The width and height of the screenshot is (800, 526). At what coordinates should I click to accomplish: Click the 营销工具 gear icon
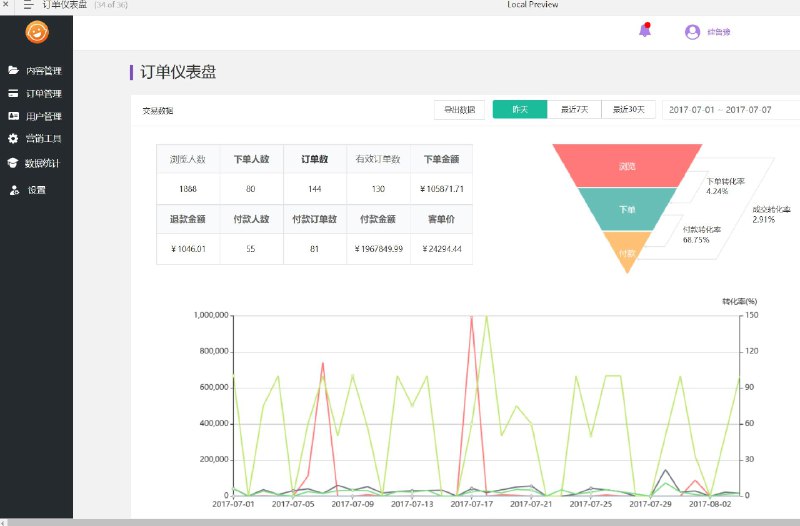13,138
